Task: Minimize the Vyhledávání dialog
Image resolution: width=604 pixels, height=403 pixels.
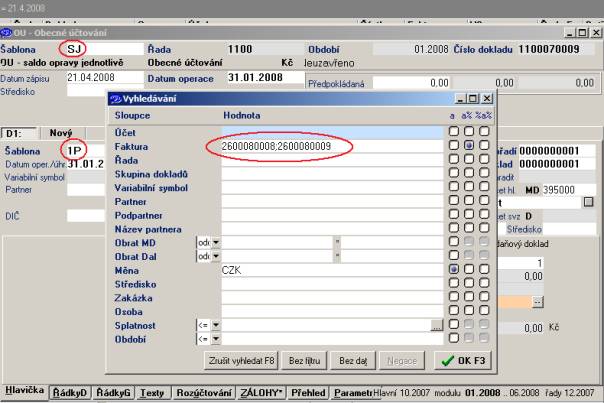Action: 460,101
